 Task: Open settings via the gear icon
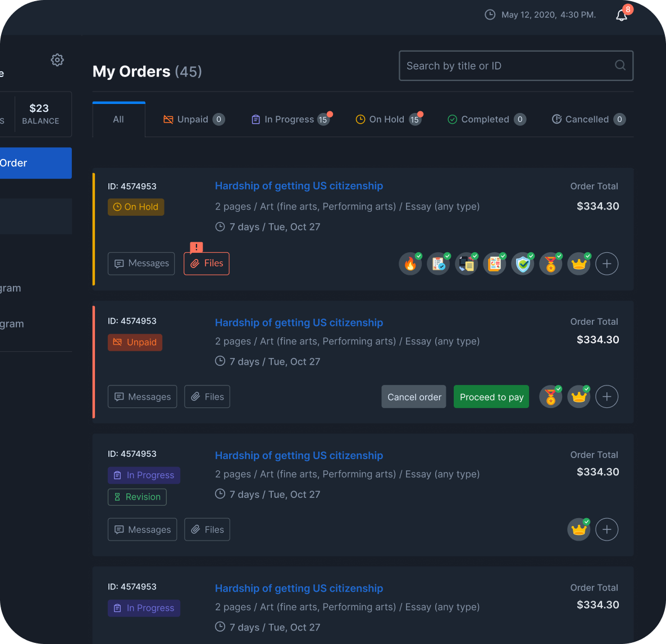point(57,60)
